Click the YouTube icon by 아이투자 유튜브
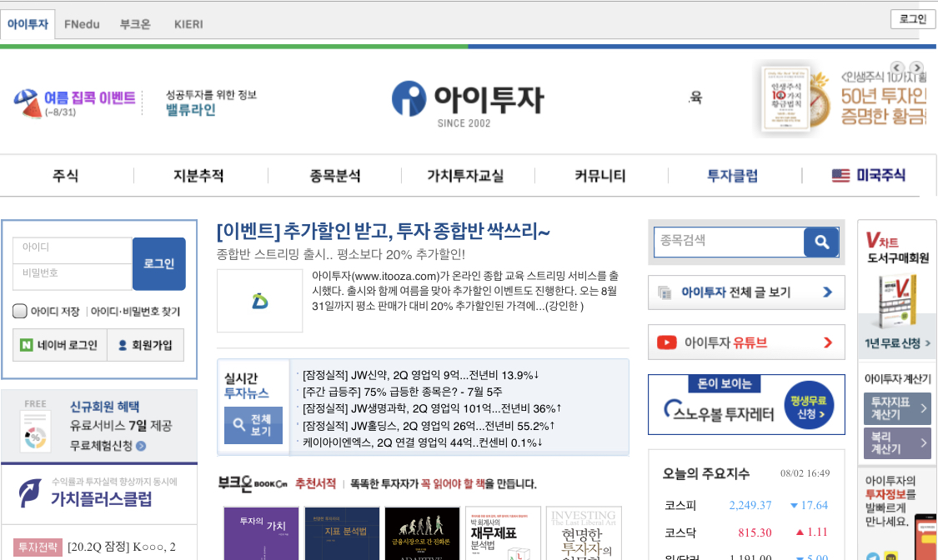The image size is (938, 560). 666,342
